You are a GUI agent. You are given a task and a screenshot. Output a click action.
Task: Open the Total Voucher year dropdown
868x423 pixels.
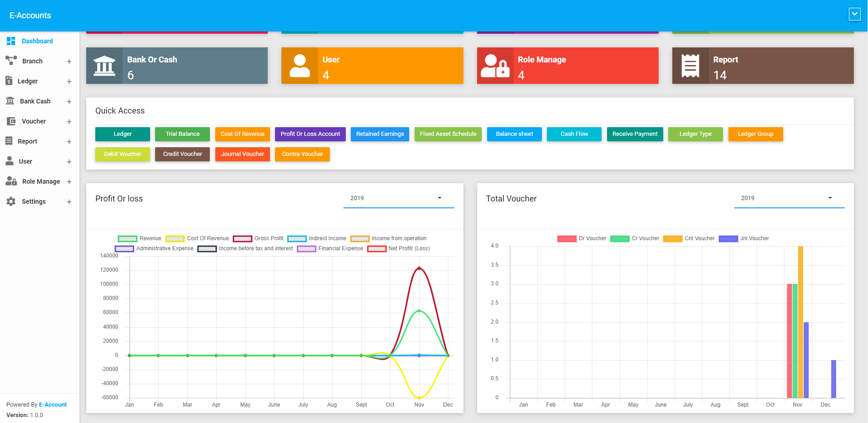(x=789, y=198)
